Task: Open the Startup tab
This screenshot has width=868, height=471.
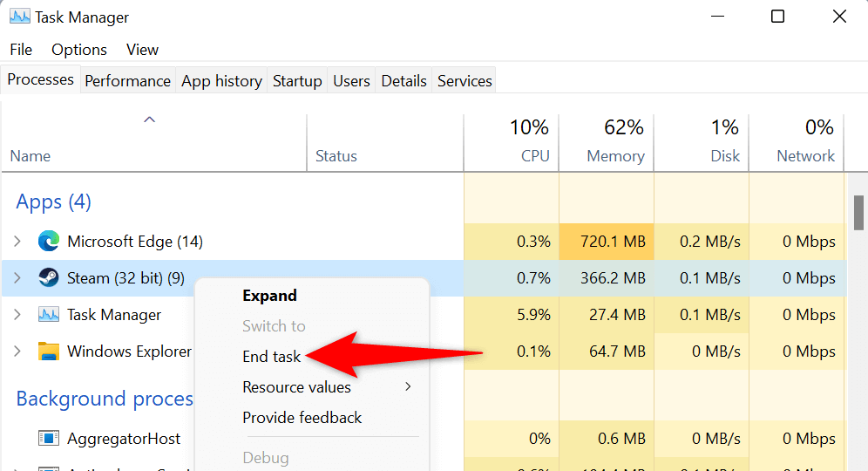Action: (297, 81)
